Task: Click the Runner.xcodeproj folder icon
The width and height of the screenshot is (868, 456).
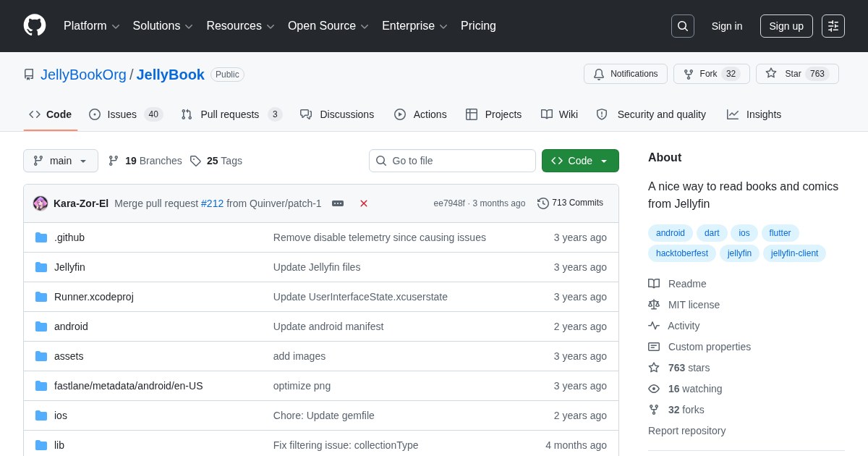Action: (41, 297)
